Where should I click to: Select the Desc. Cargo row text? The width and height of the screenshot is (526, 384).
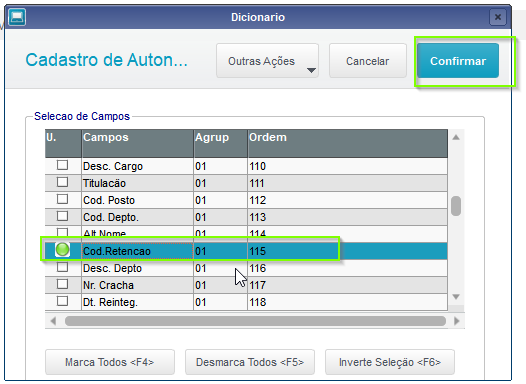click(113, 166)
